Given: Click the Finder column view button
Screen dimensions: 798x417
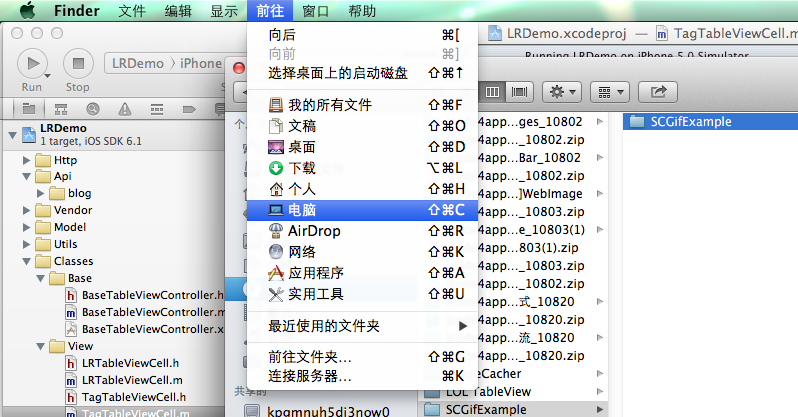Looking at the screenshot, I should pos(492,92).
